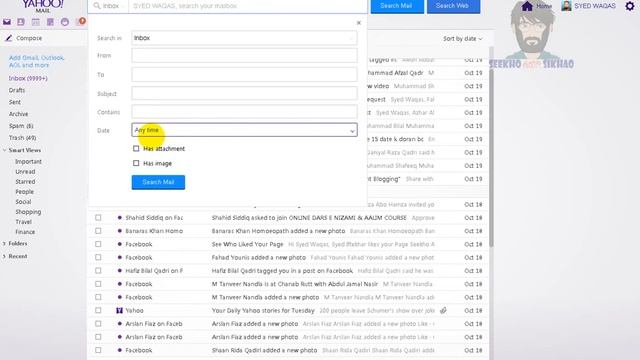Expand the Recent section
Viewport: 640px width, 360px height.
pyautogui.click(x=4, y=256)
